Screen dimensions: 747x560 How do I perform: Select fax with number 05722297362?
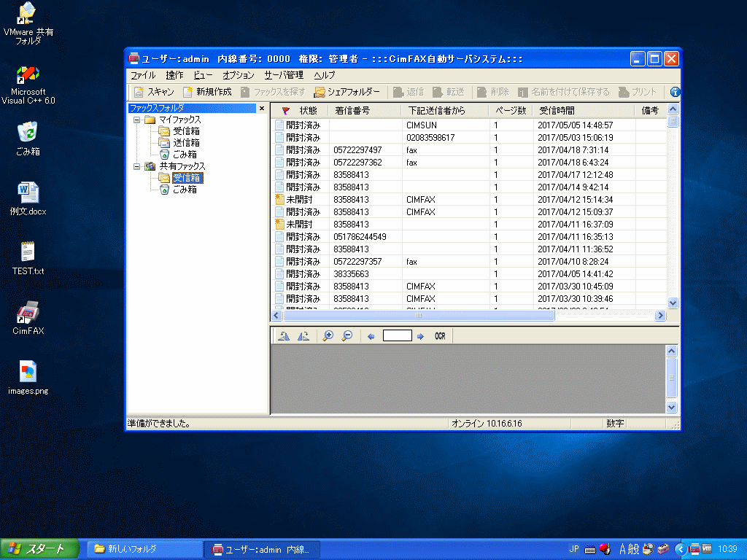pos(469,163)
